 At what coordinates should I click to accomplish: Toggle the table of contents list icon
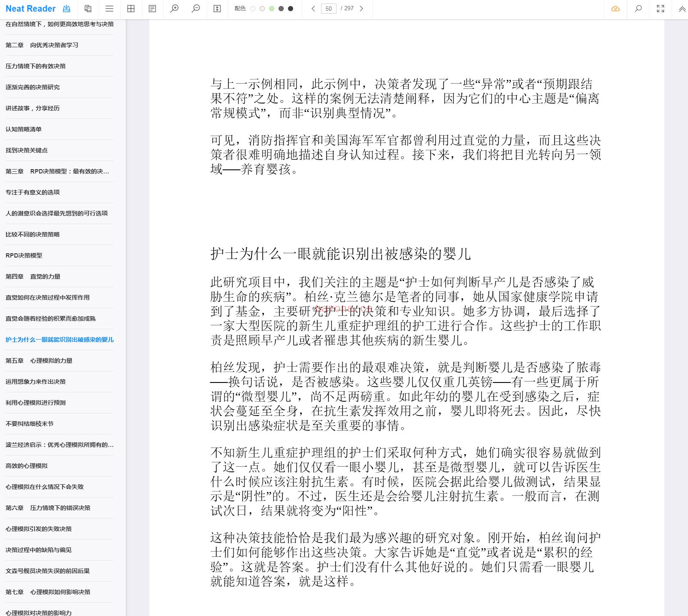[109, 9]
